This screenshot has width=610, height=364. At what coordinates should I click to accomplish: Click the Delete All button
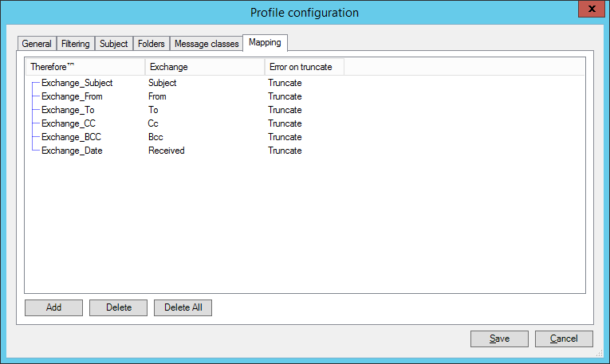coord(183,307)
